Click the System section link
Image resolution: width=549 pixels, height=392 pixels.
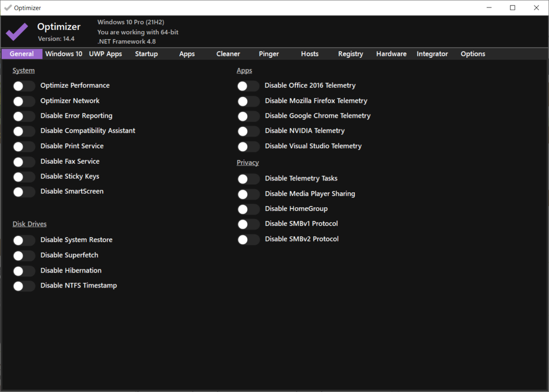click(x=24, y=71)
